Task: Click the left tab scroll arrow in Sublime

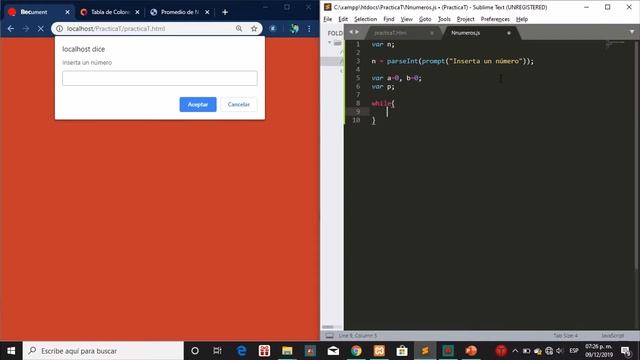Action: tap(351, 32)
